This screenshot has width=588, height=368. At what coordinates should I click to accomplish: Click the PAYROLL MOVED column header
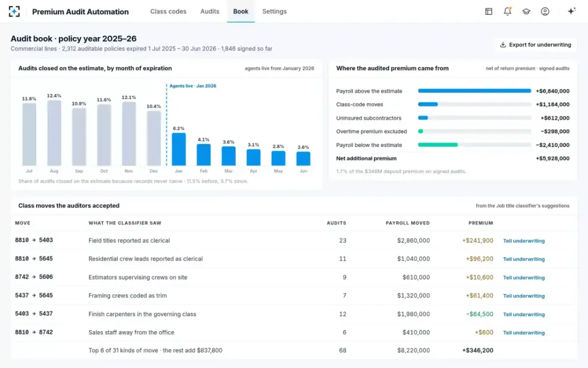(x=408, y=223)
